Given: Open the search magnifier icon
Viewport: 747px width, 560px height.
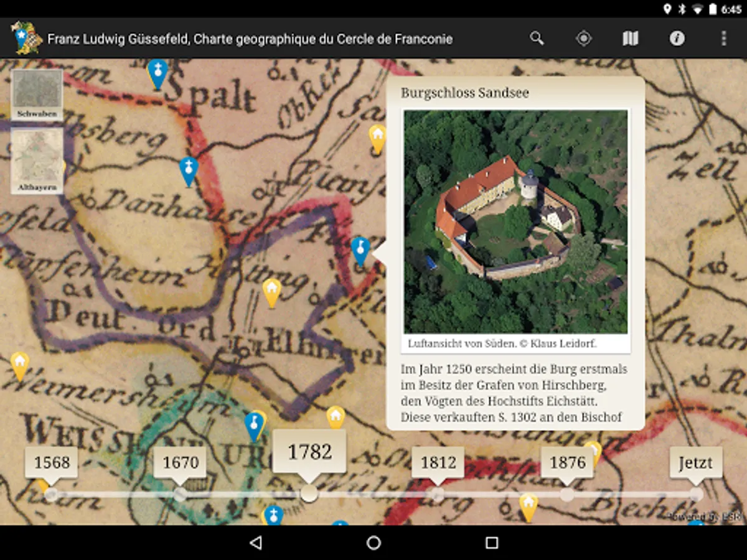Looking at the screenshot, I should (x=537, y=39).
